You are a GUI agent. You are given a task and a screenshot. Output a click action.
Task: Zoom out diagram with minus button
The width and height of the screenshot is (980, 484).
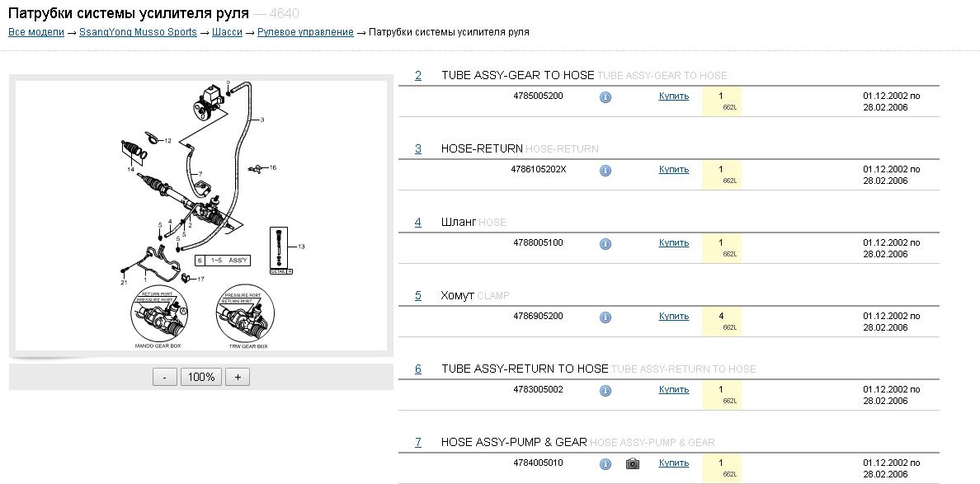165,377
